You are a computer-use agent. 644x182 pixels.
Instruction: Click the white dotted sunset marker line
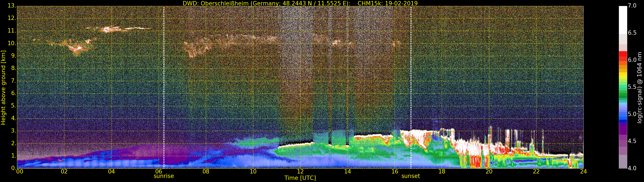[x=411, y=87]
